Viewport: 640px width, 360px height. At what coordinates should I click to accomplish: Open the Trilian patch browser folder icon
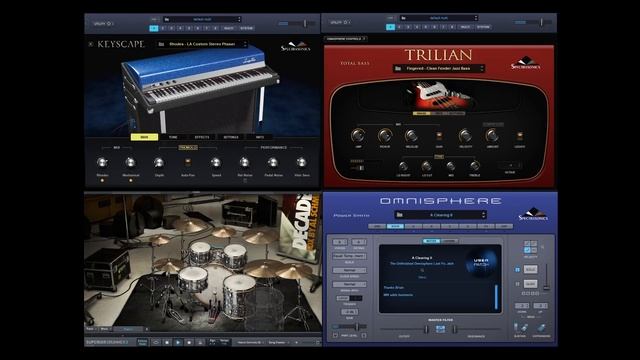tap(398, 69)
